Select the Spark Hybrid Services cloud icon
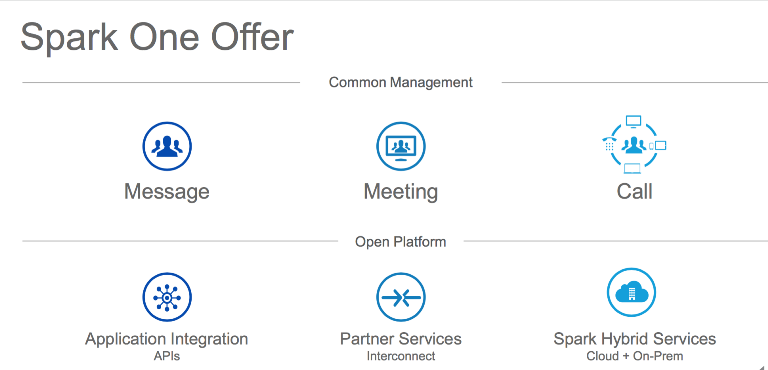The image size is (768, 370). (631, 293)
